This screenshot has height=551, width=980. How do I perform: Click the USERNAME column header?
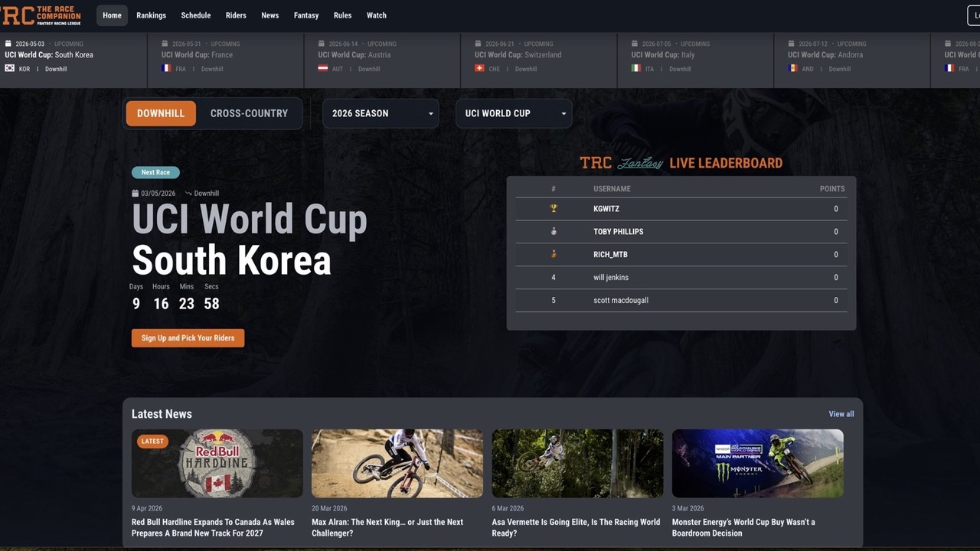pos(612,189)
